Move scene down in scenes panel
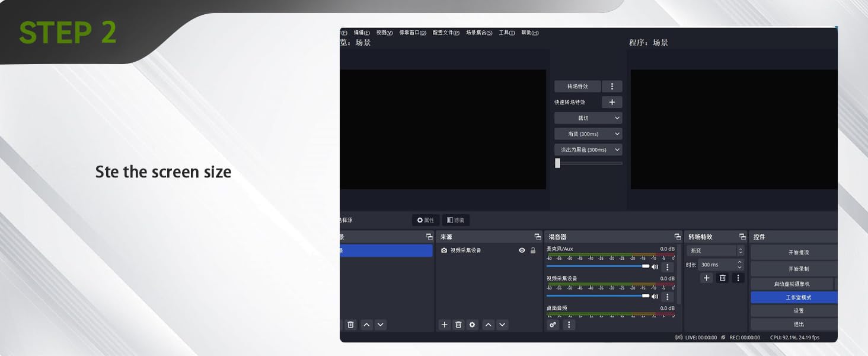Viewport: 868px width, 356px height. tap(381, 325)
